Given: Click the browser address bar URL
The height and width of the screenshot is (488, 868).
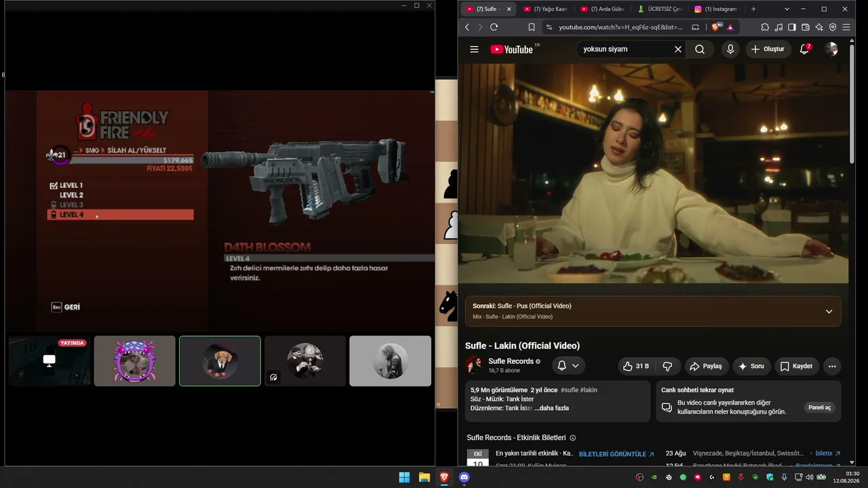Looking at the screenshot, I should 620,27.
